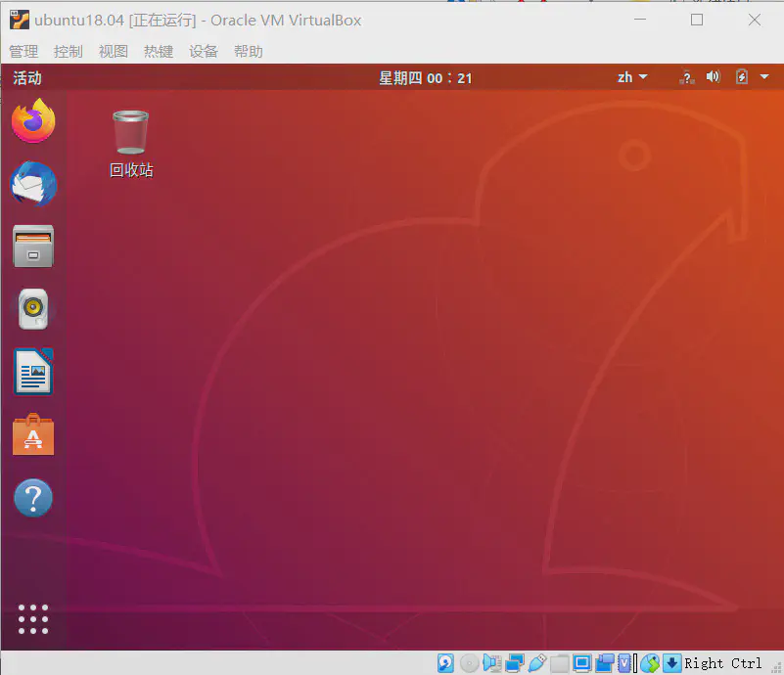Open the 设备 menu
The width and height of the screenshot is (784, 675).
pyautogui.click(x=204, y=51)
